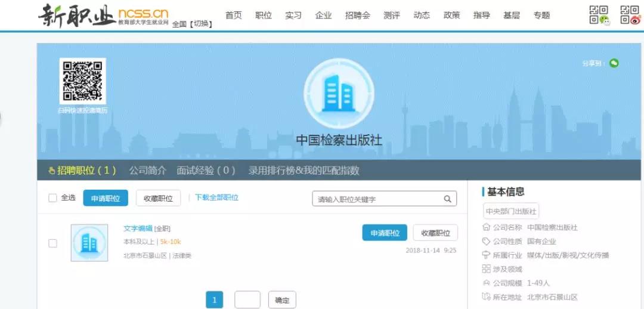Click the 确定 pagination button

click(282, 300)
